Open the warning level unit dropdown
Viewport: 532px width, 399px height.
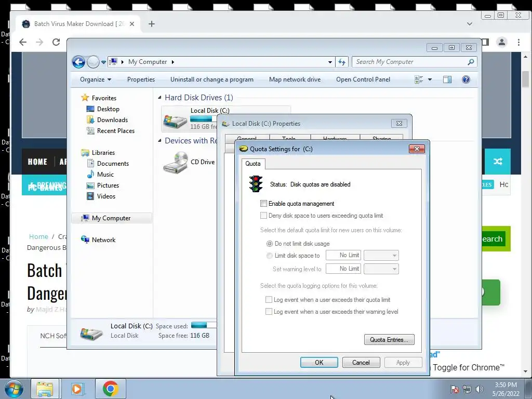[x=381, y=269]
